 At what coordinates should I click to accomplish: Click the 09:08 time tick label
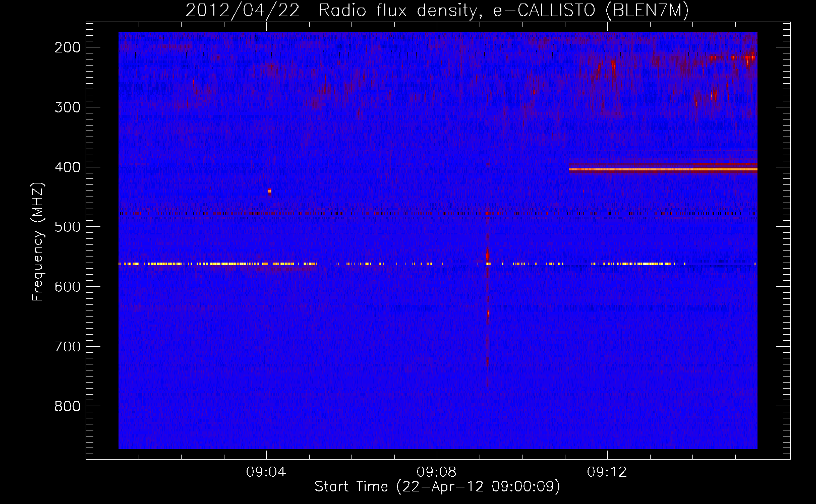coord(437,472)
